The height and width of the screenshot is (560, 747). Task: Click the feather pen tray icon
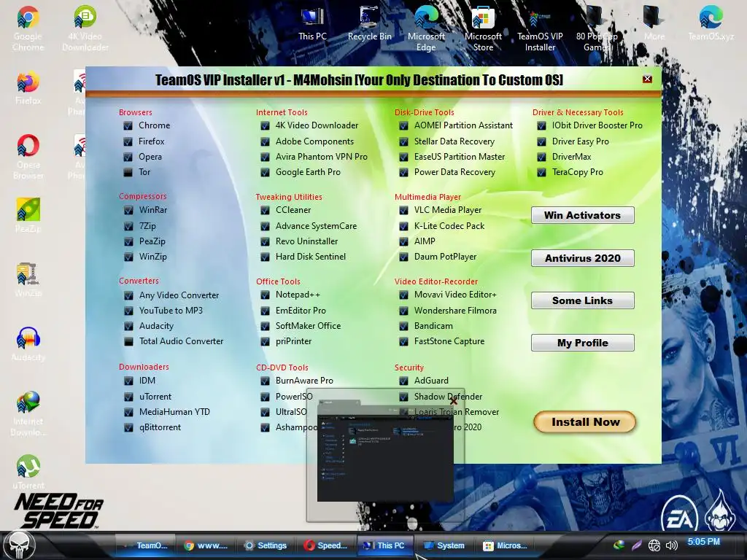click(636, 545)
